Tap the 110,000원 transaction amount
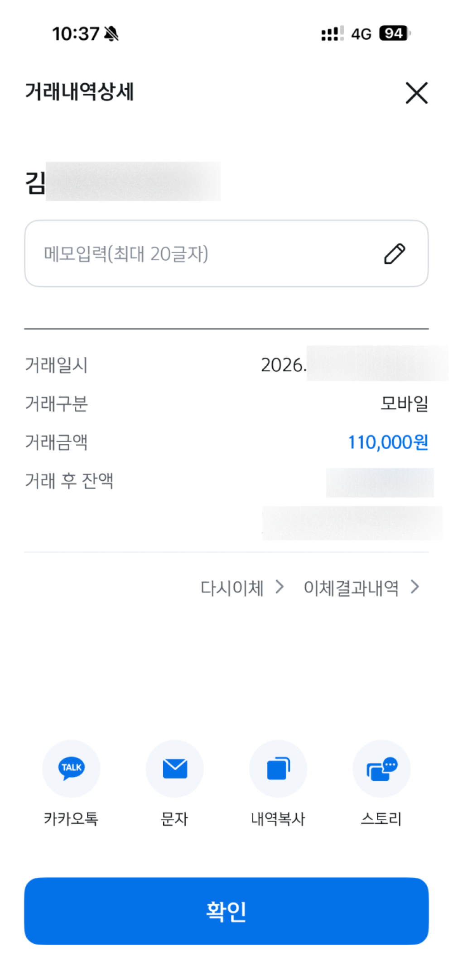The width and height of the screenshot is (453, 980). coord(388,442)
